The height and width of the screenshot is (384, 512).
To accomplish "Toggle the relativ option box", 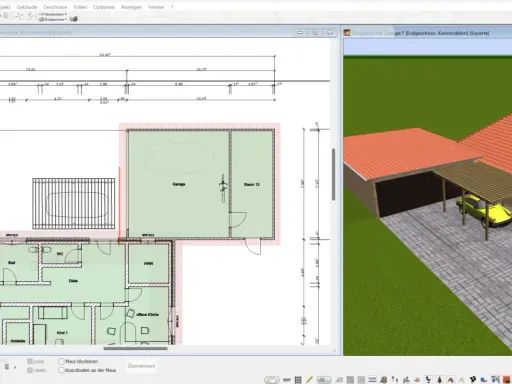I will 30,370.
